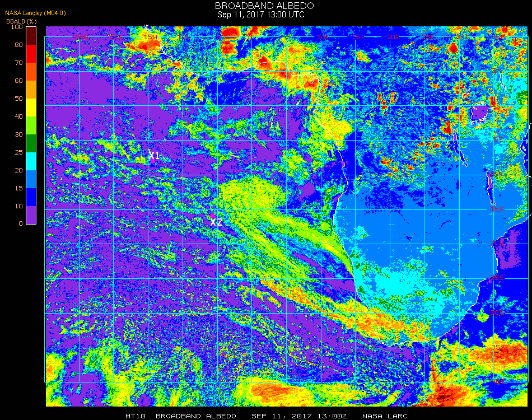Image resolution: width=532 pixels, height=420 pixels.
Task: Click the '20S' latitude label
Action: coord(497,243)
